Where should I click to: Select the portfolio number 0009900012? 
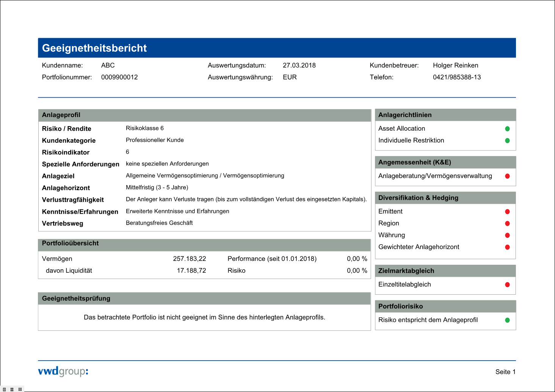pyautogui.click(x=119, y=77)
